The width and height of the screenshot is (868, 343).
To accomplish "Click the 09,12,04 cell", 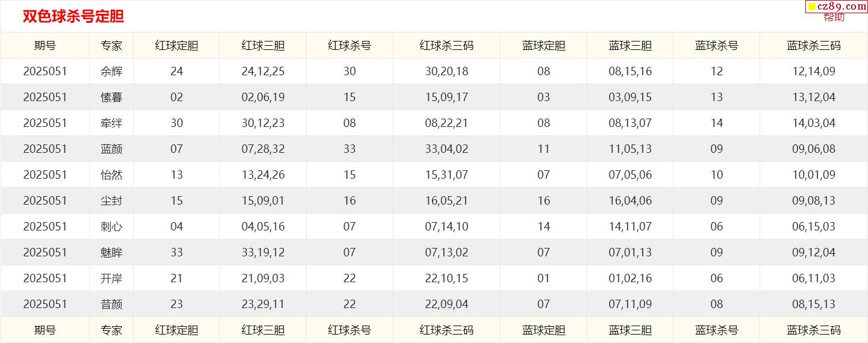I will tap(814, 253).
